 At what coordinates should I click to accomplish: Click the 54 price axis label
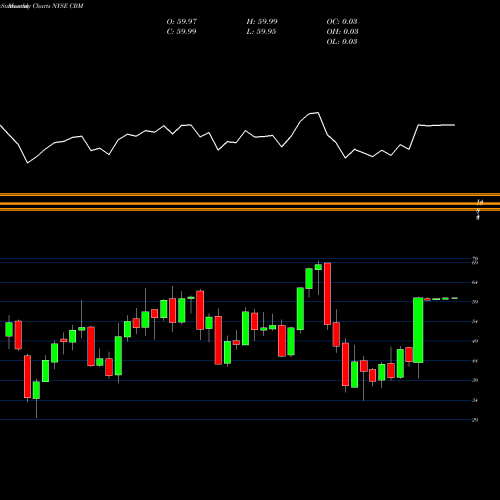[475, 322]
